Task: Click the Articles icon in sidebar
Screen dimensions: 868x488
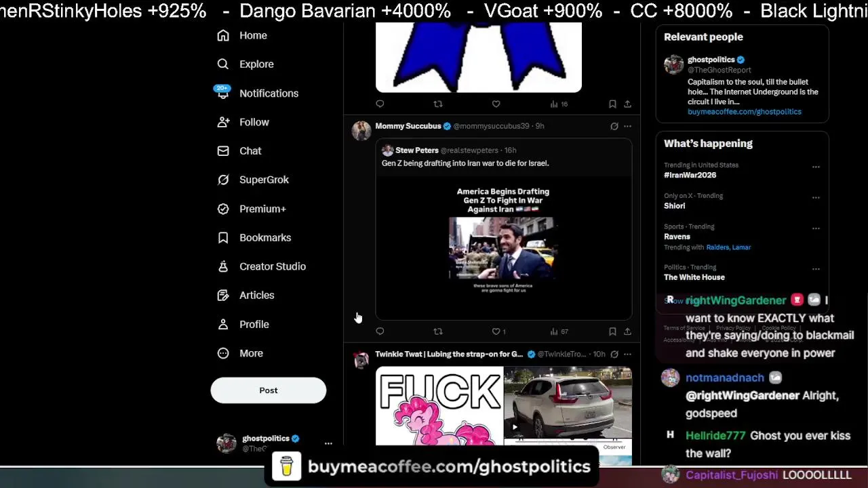Action: point(223,296)
